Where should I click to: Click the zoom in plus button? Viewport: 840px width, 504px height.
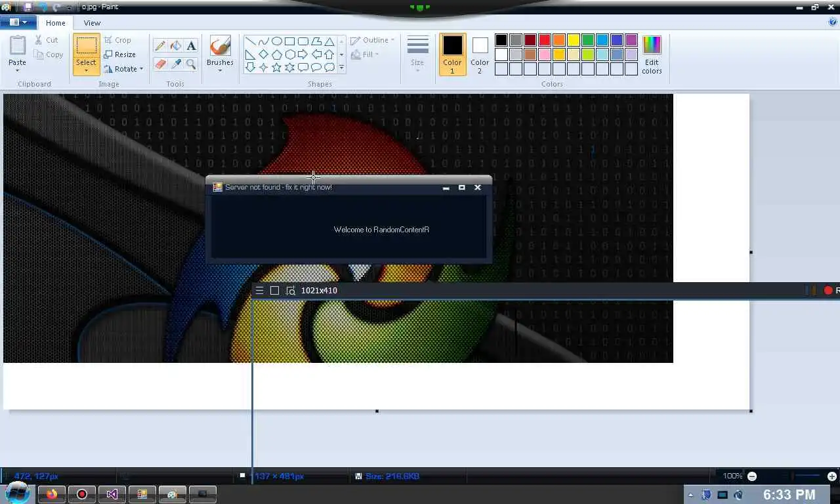[x=832, y=476]
